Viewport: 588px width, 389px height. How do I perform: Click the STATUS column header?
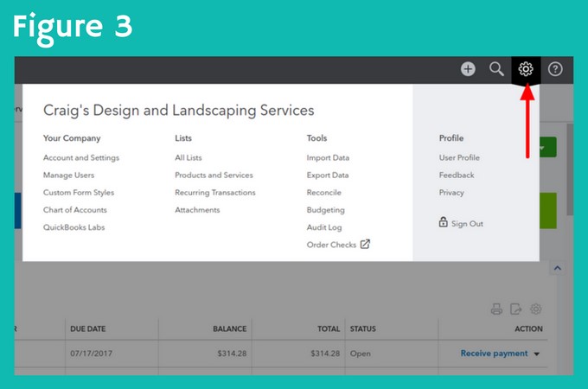pyautogui.click(x=363, y=328)
